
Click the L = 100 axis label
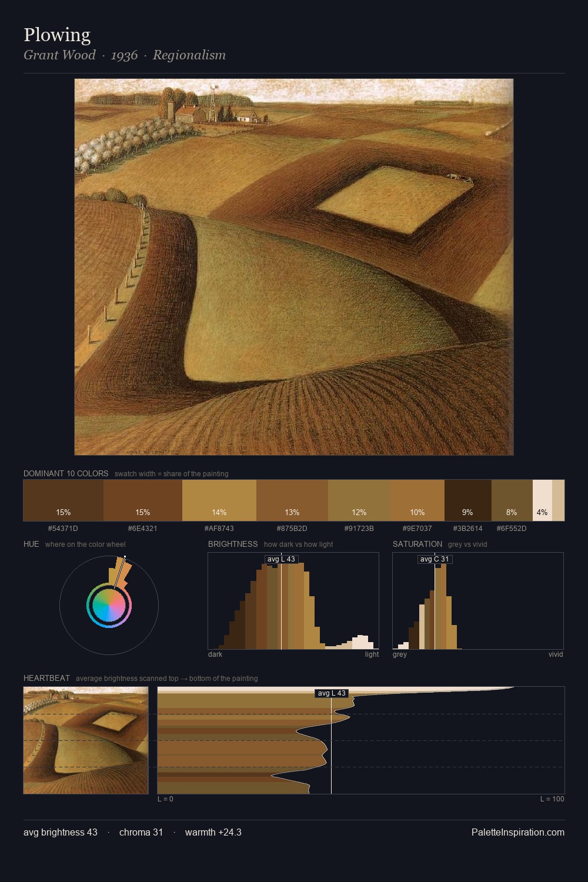click(552, 799)
